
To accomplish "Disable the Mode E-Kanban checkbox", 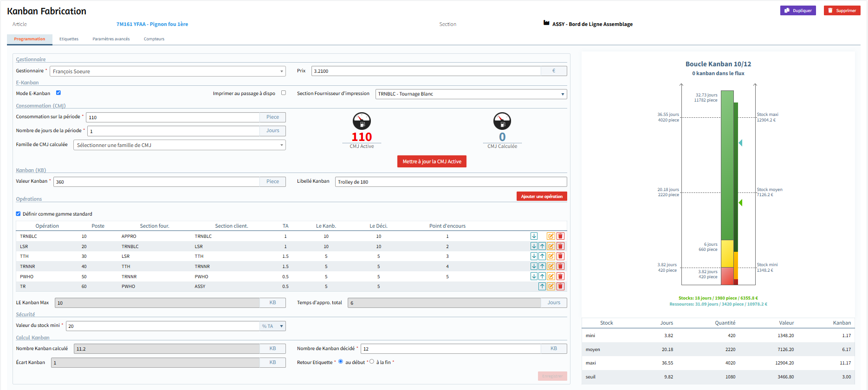I will [58, 93].
